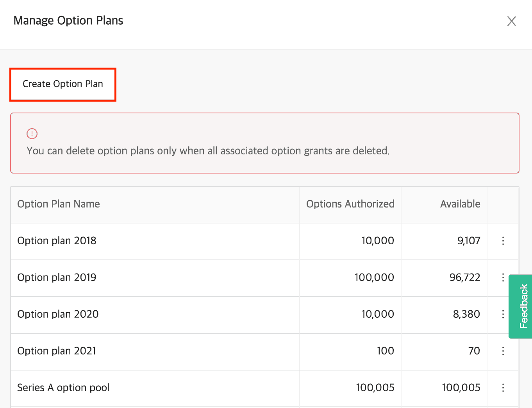The width and height of the screenshot is (532, 408).
Task: Select the Manage Option Plans title area
Action: click(68, 20)
